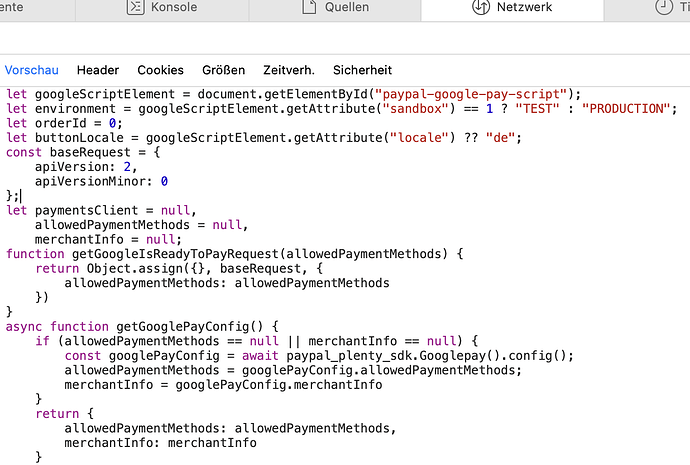Click the merchantInfo = null; line
The width and height of the screenshot is (690, 465).
(x=108, y=239)
